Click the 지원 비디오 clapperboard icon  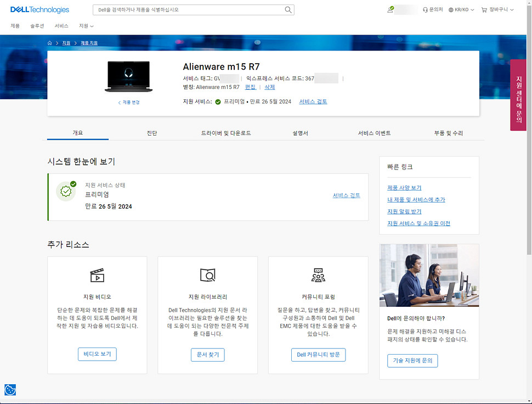(x=97, y=277)
